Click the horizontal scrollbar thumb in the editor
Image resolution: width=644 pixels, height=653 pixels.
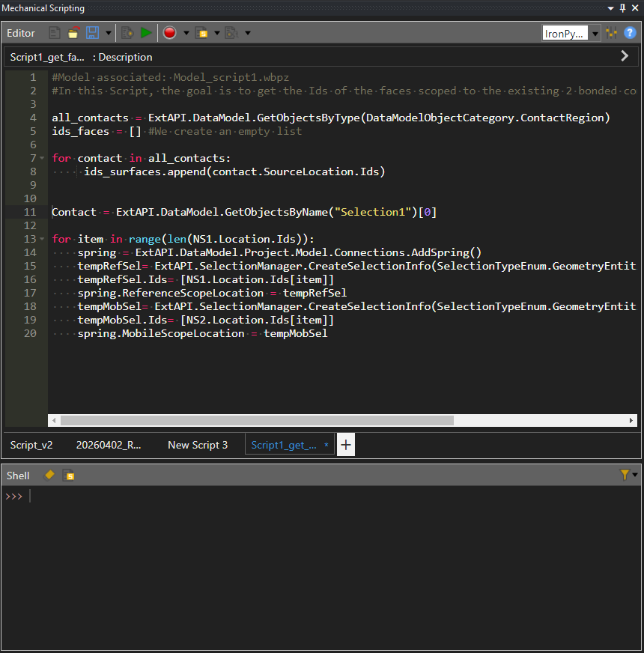[257, 421]
